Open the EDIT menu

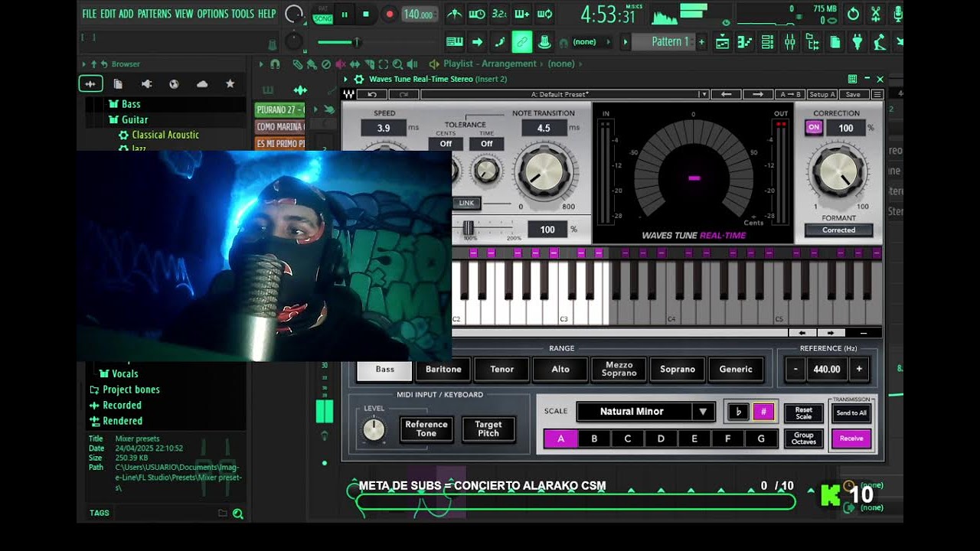pos(108,14)
